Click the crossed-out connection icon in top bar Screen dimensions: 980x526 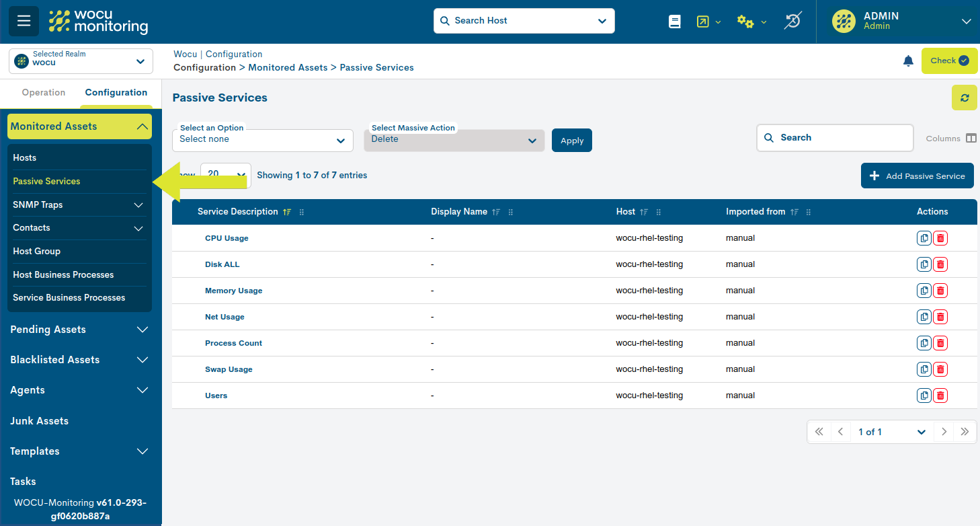tap(792, 21)
